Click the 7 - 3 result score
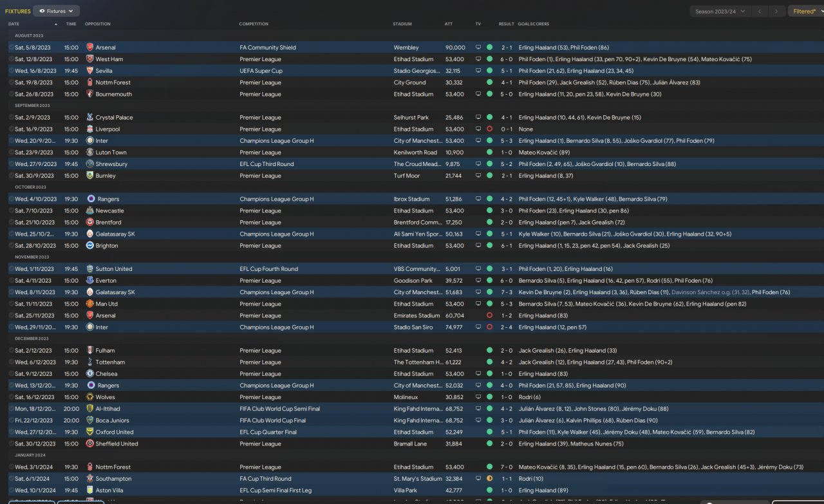This screenshot has width=824, height=504. tap(507, 292)
